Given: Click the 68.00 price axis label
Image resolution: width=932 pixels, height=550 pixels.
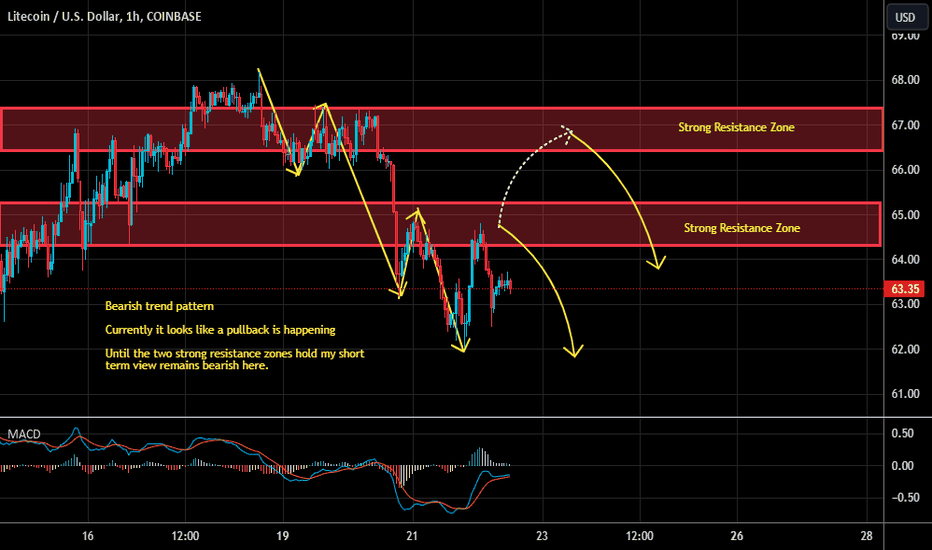Looking at the screenshot, I should [905, 80].
